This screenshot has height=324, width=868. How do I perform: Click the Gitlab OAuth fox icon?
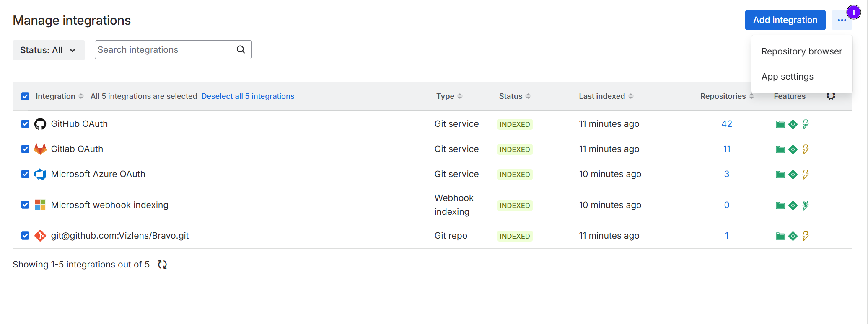pos(40,149)
